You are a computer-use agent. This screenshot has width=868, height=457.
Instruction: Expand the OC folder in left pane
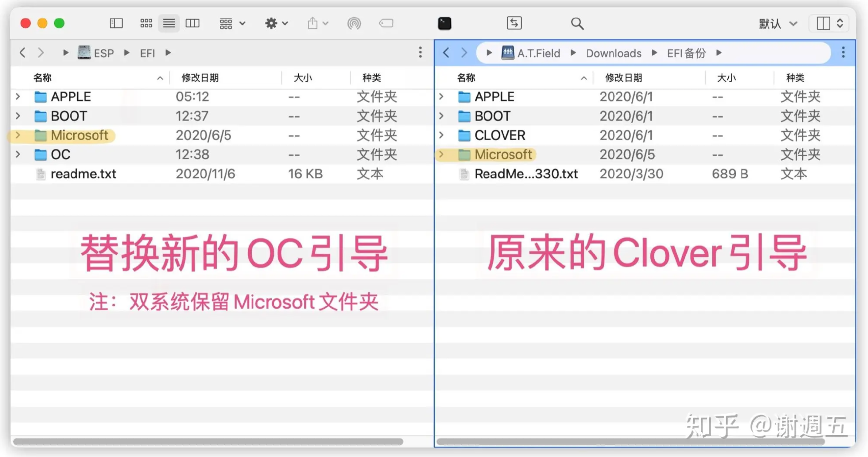pyautogui.click(x=18, y=154)
